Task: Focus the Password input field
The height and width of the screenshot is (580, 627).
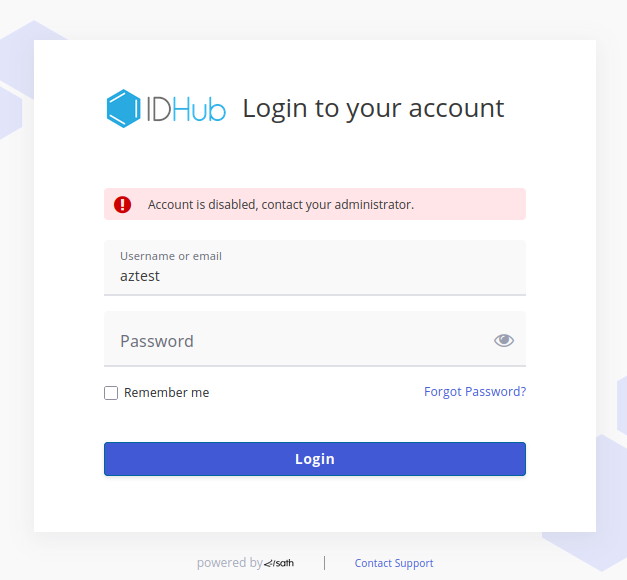Action: click(x=300, y=341)
